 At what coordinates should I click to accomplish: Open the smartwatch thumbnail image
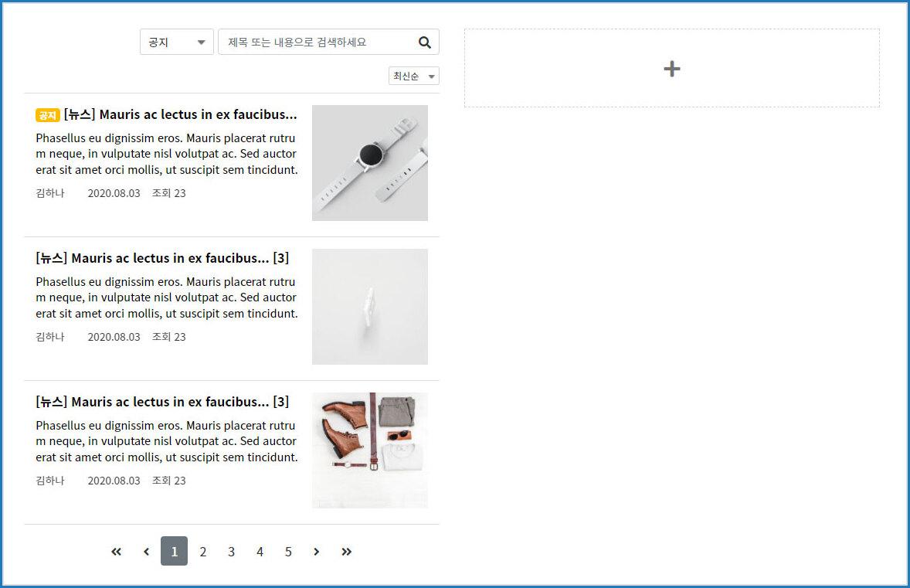pos(369,163)
